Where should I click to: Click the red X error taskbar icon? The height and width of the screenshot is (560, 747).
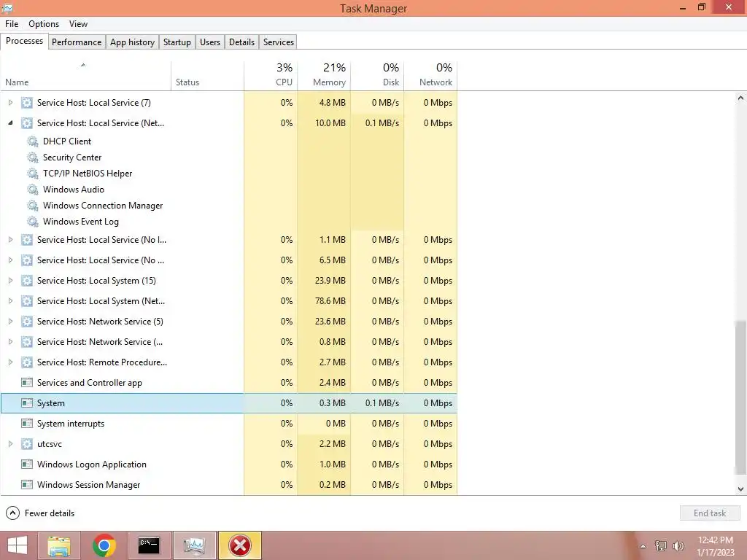click(239, 545)
